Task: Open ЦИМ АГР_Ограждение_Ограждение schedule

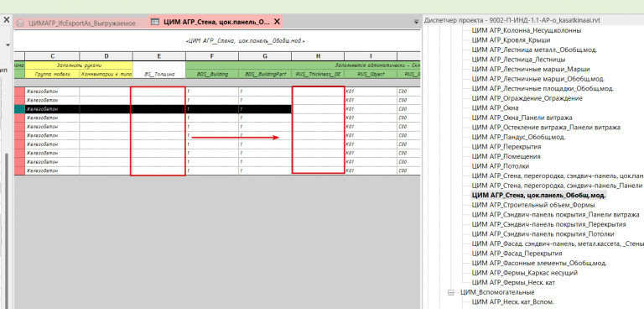Action: [x=527, y=99]
